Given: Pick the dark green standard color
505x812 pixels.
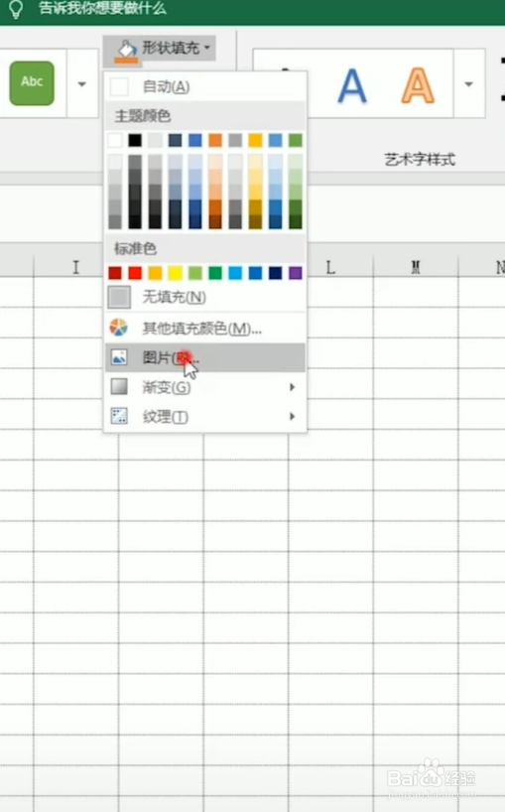Looking at the screenshot, I should [215, 273].
